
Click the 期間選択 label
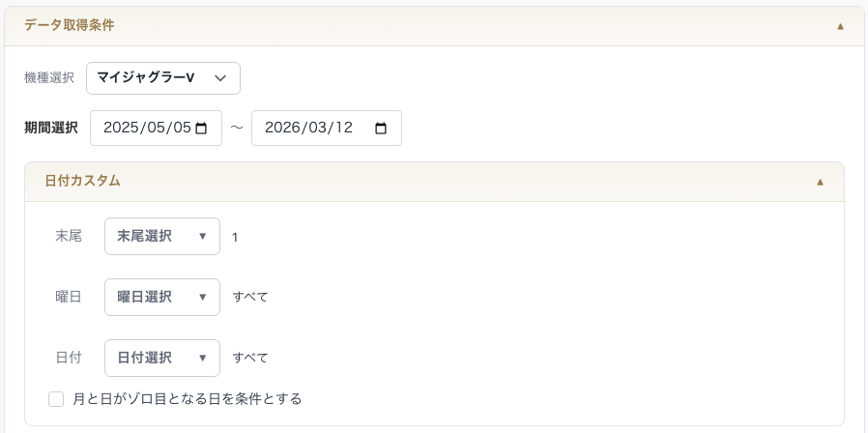[51, 128]
